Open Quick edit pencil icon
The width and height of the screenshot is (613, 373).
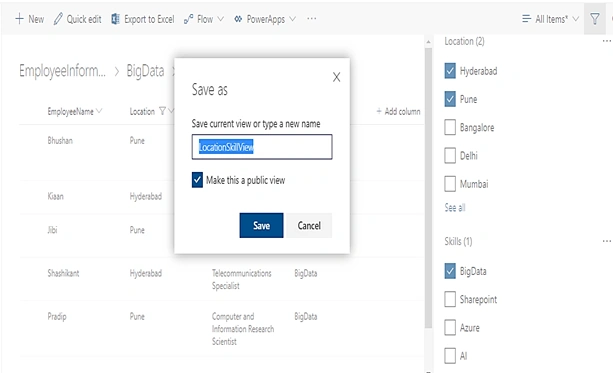pyautogui.click(x=58, y=19)
